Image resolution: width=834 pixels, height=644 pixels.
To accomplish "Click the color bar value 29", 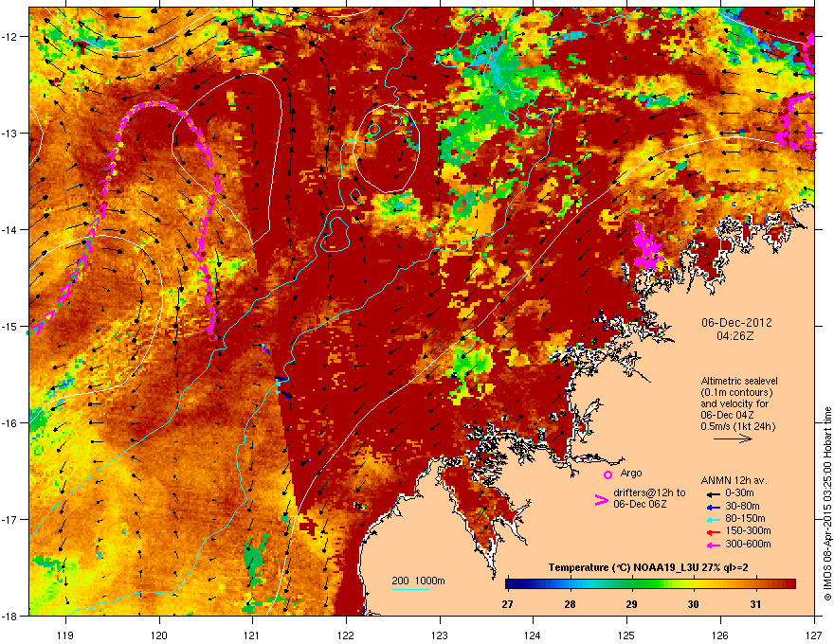I will (x=632, y=604).
